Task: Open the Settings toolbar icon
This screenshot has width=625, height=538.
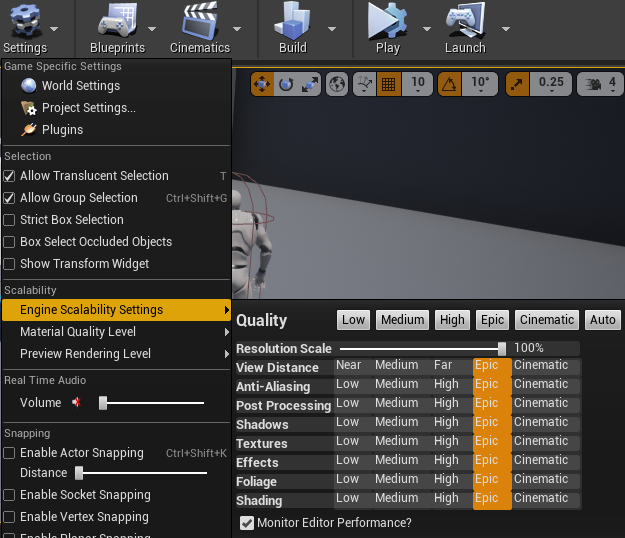Action: coord(25,21)
